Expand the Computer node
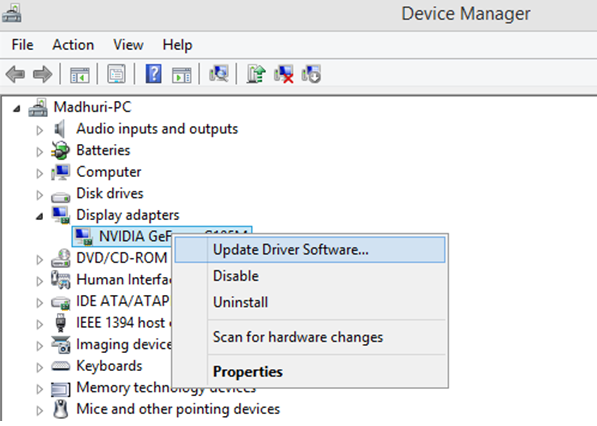 click(x=39, y=174)
